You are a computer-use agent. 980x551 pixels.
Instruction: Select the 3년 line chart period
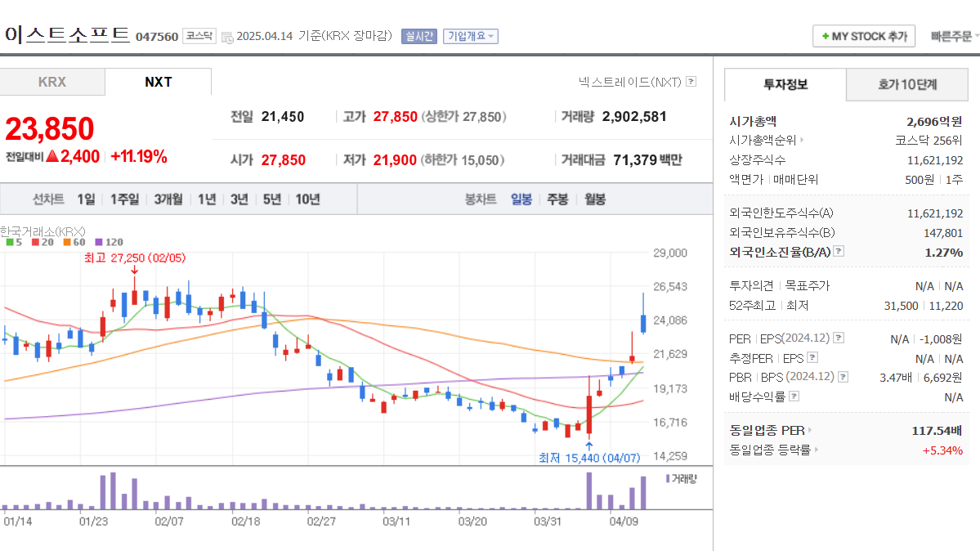(239, 199)
